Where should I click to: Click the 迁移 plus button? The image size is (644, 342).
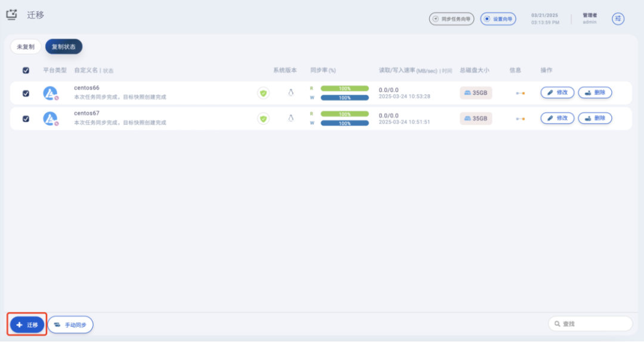(x=27, y=325)
